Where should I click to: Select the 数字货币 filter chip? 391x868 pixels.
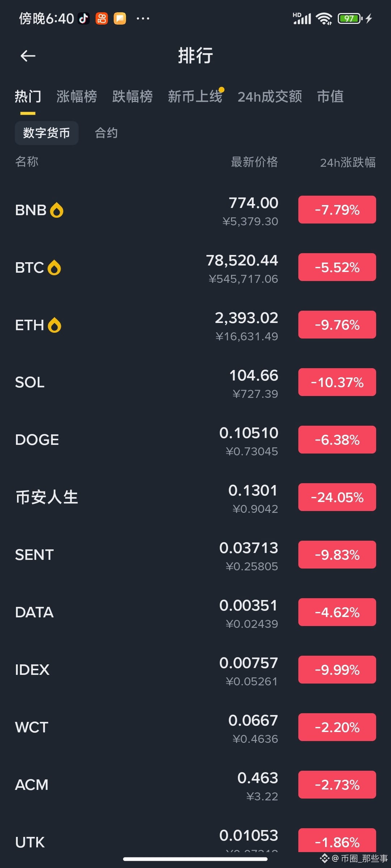click(46, 133)
